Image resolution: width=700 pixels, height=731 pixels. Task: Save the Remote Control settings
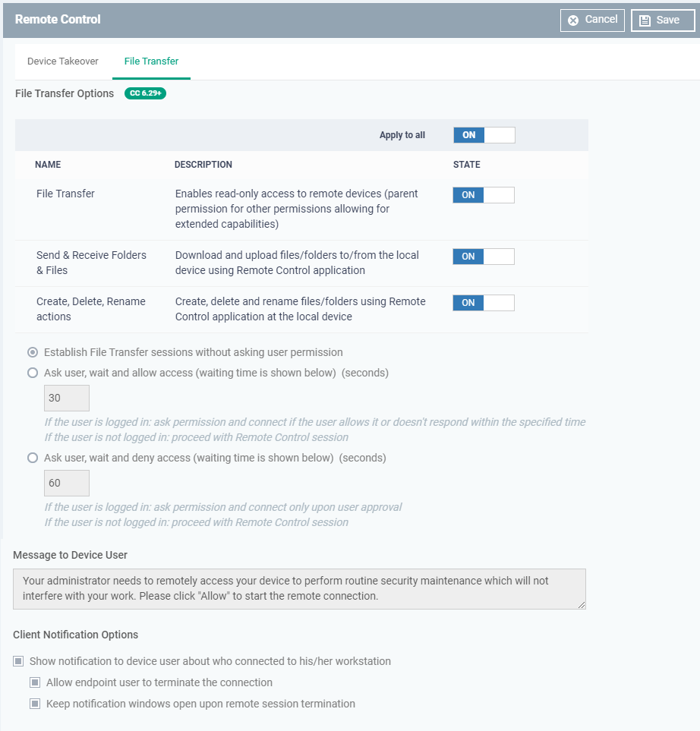662,20
